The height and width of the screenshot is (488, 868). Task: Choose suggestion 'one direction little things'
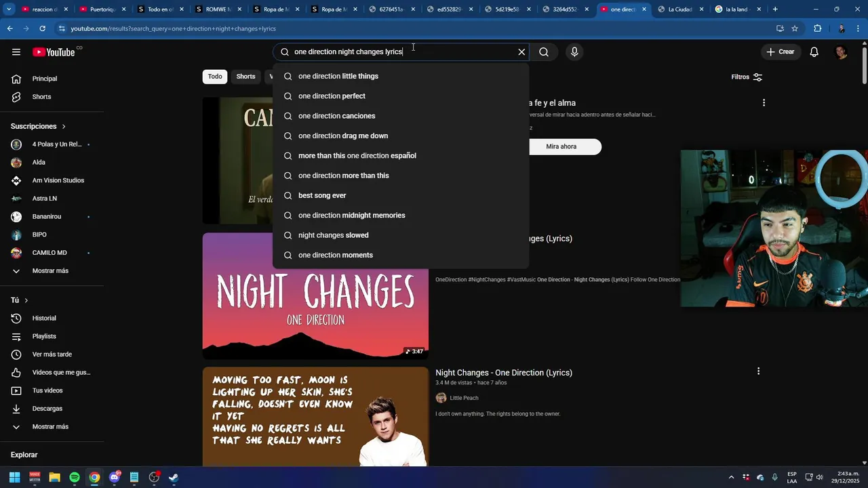pyautogui.click(x=401, y=77)
